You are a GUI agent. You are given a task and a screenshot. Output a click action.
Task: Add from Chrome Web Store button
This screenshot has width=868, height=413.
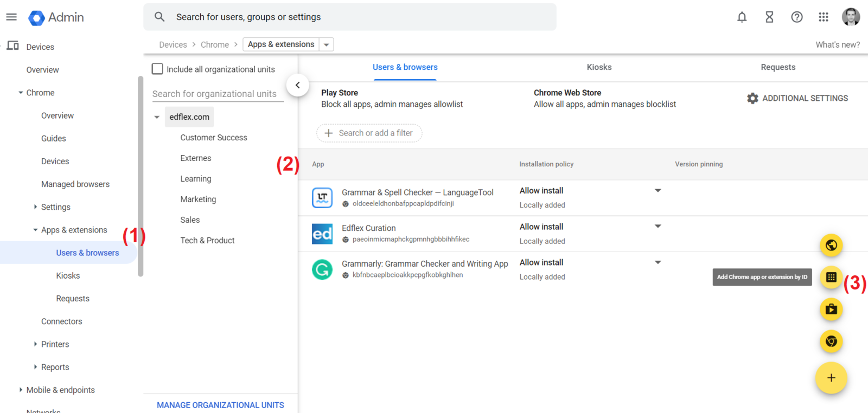tap(831, 341)
